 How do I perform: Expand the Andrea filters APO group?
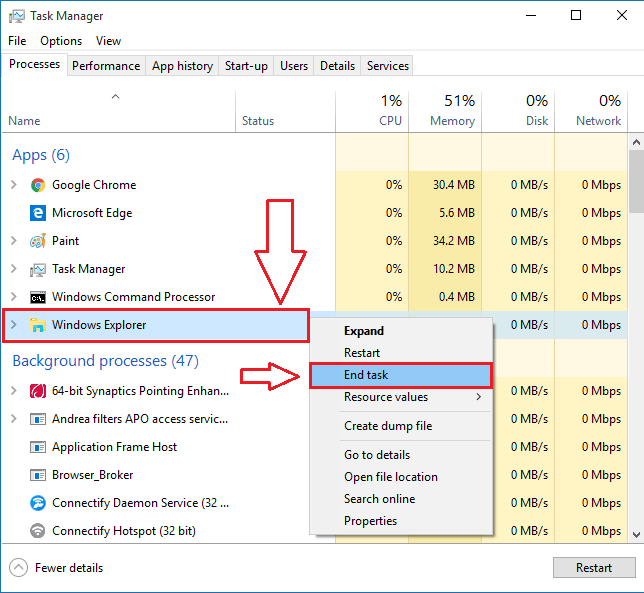(14, 418)
